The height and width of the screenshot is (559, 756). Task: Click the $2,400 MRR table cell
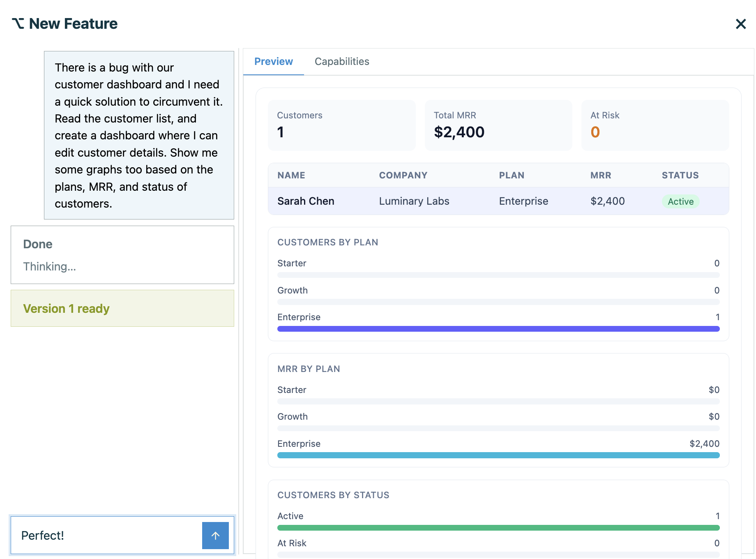607,201
